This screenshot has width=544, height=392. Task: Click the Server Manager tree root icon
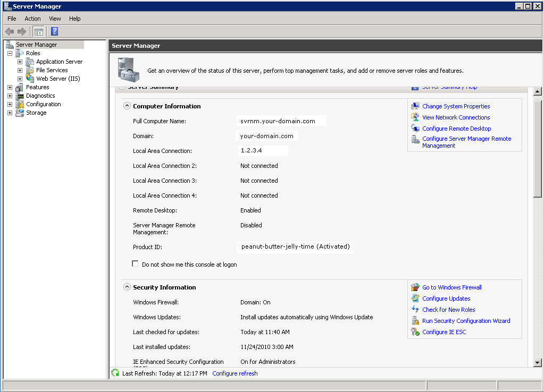(x=10, y=45)
